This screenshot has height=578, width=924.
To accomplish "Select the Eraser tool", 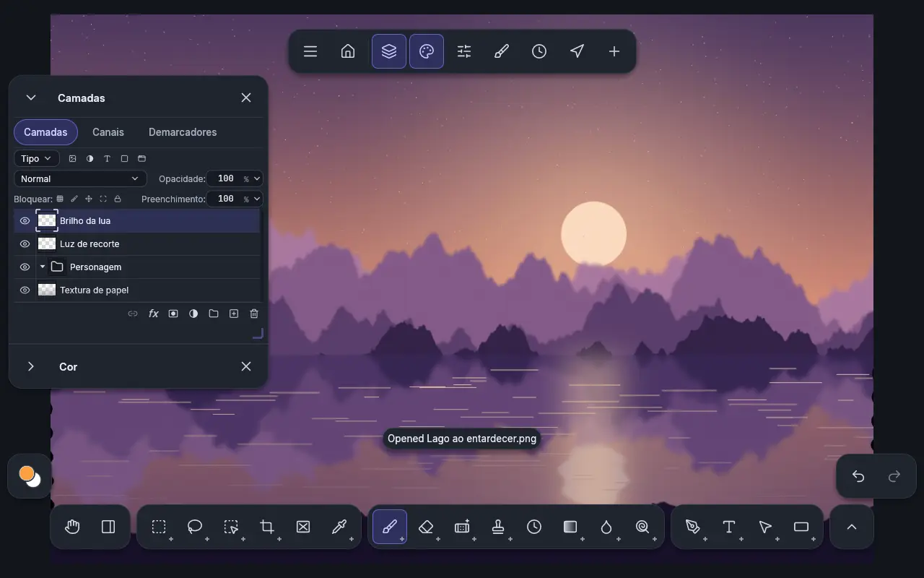I will 426,527.
